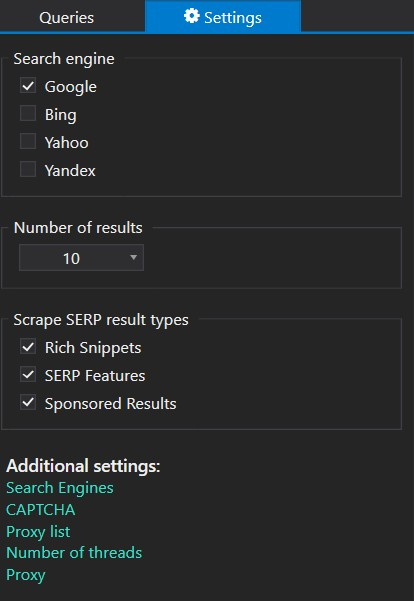The height and width of the screenshot is (601, 414).
Task: Open the Number of threads link
Action: pyautogui.click(x=74, y=553)
